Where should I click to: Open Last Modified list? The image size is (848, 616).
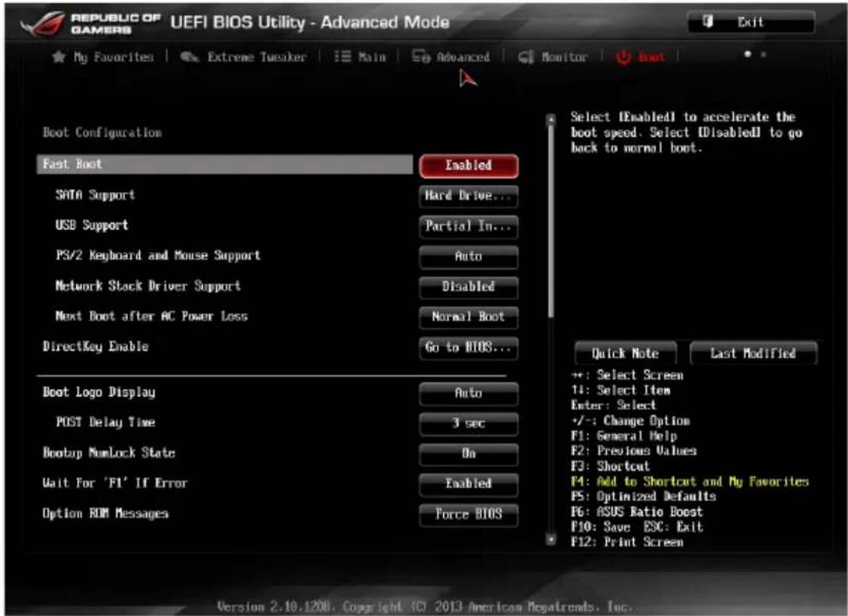[x=753, y=353]
